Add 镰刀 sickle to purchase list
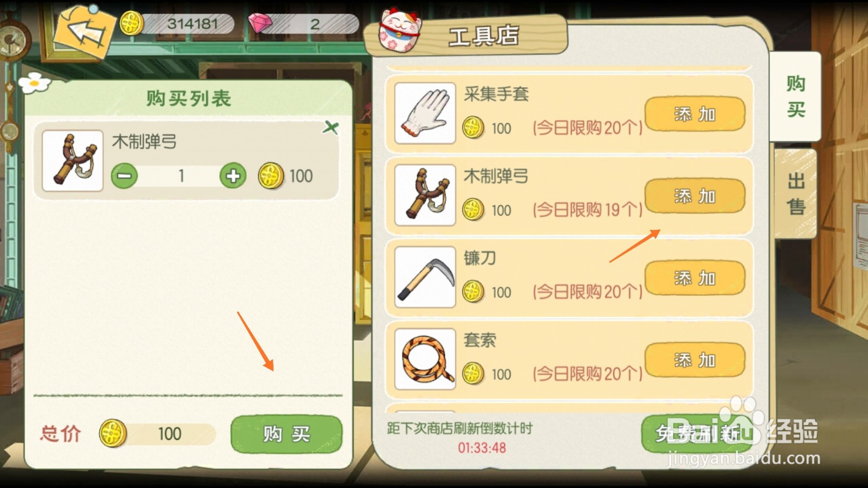This screenshot has height=488, width=868. [x=695, y=278]
